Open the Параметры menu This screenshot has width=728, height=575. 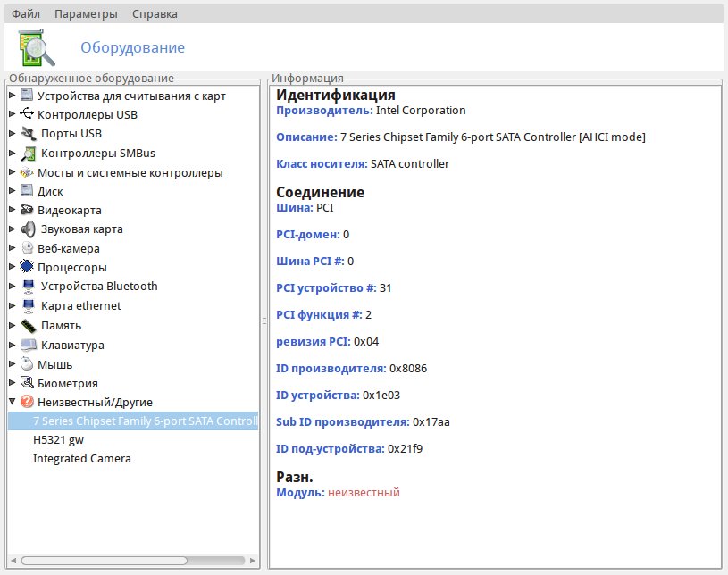pos(86,14)
